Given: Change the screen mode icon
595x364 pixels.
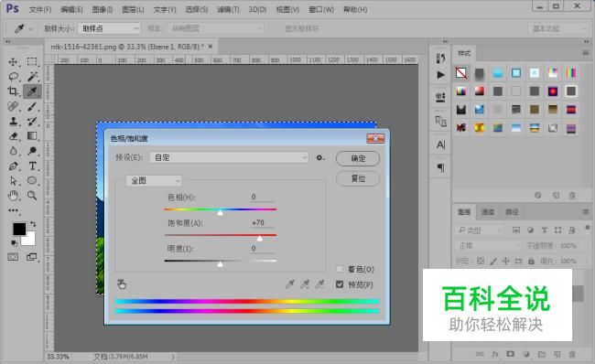Looking at the screenshot, I should click(x=32, y=257).
